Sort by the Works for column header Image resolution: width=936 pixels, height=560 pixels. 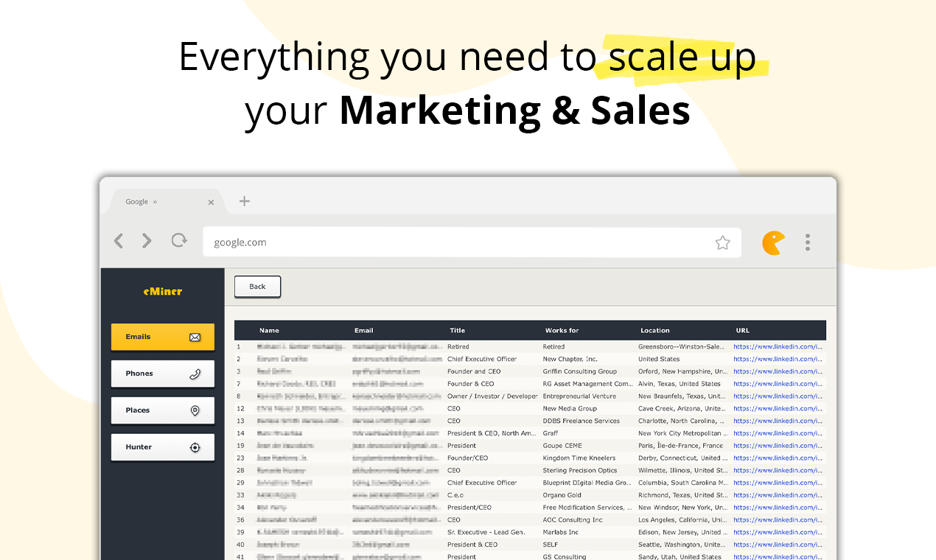point(564,330)
